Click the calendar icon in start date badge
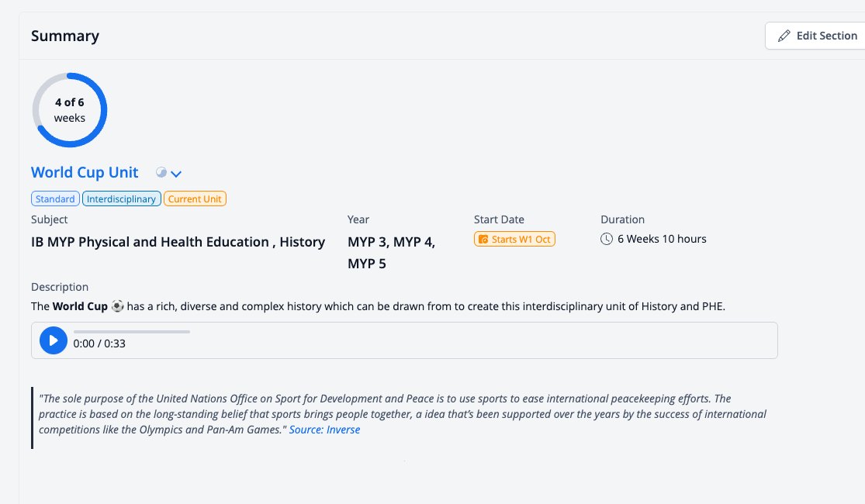The image size is (865, 504). point(483,240)
